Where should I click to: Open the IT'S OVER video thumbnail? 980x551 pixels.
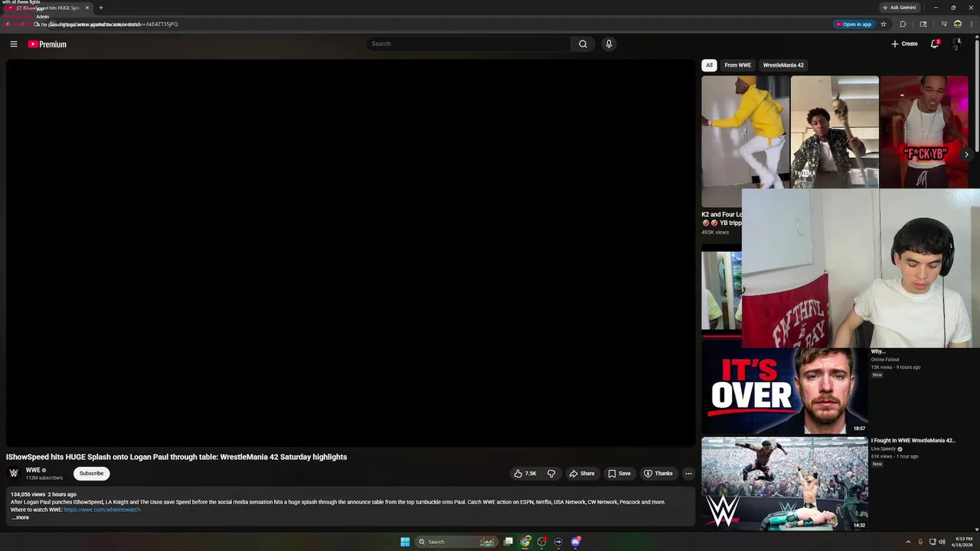tap(785, 390)
